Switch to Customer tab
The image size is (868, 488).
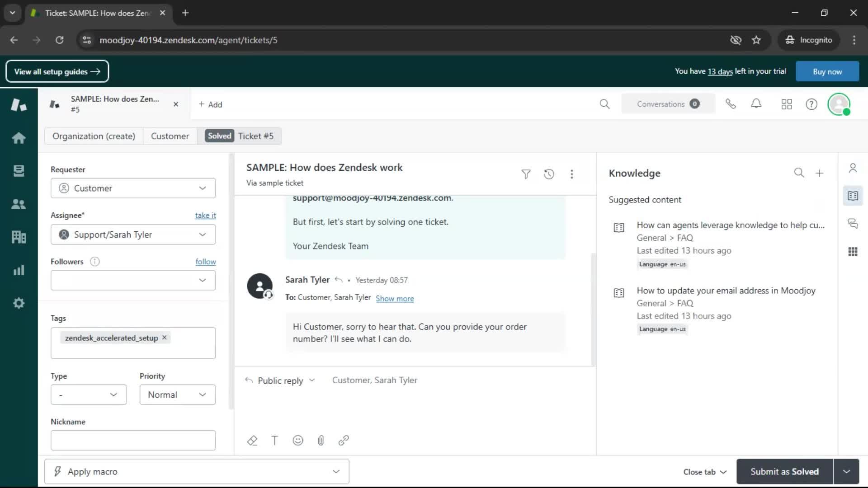(x=170, y=136)
